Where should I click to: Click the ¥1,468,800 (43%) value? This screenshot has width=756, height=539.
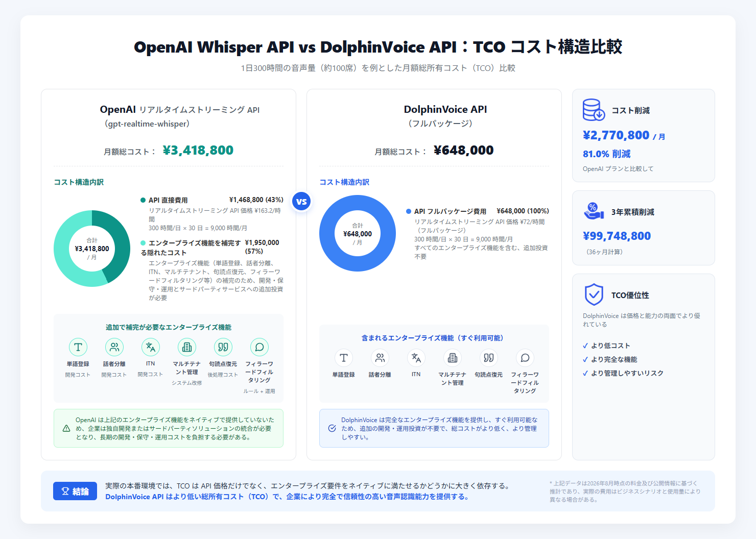tap(256, 200)
